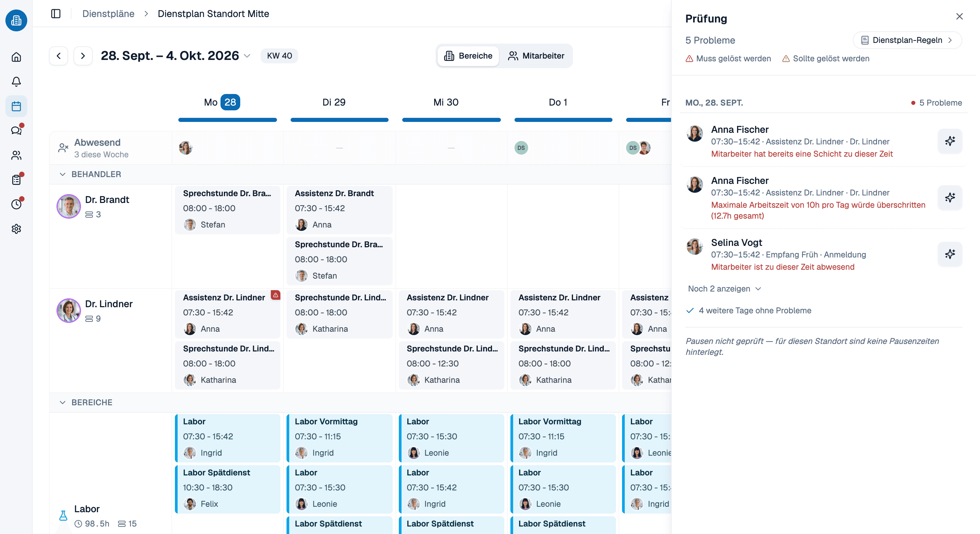
Task: Click Wednesday progress bar under Mi 30
Action: [x=451, y=120]
